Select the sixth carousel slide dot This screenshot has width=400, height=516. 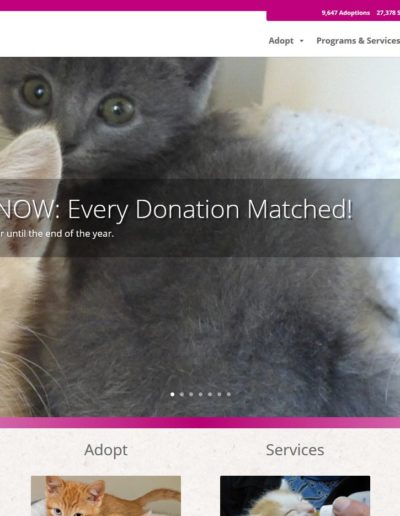click(219, 394)
